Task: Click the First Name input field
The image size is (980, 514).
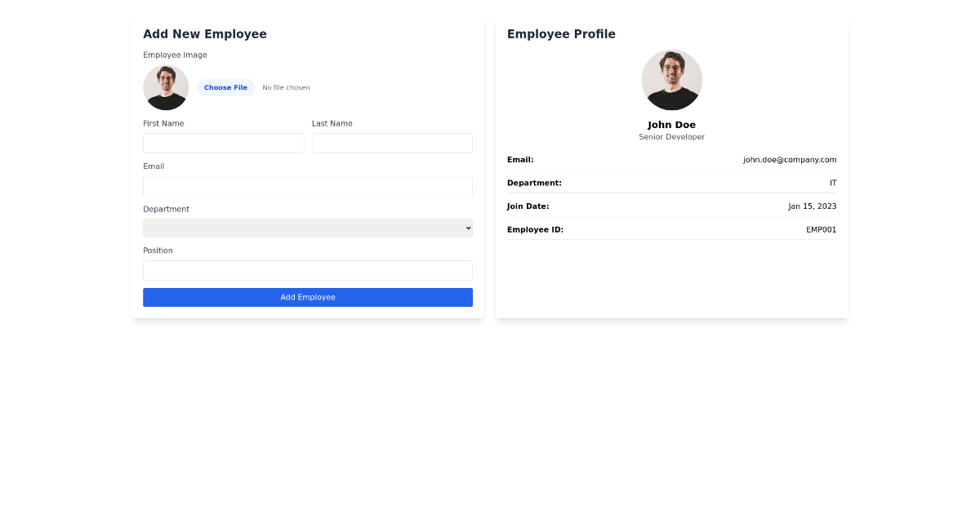Action: [223, 143]
